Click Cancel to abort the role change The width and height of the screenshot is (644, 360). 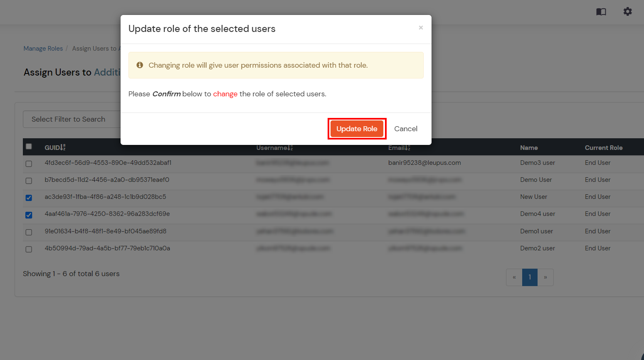tap(405, 129)
